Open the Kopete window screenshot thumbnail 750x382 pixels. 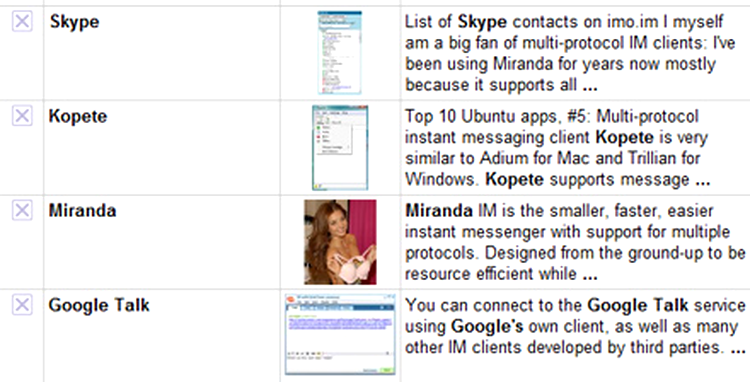340,148
